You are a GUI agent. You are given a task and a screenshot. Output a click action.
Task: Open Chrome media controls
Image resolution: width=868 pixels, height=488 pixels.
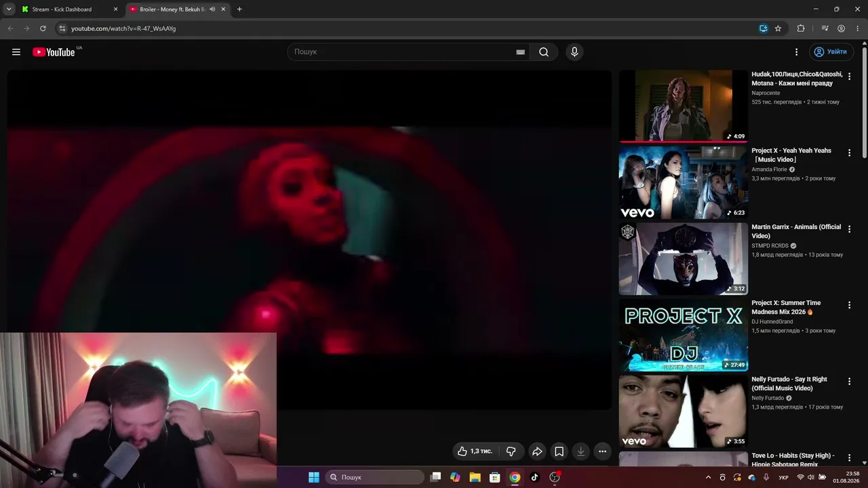point(825,28)
